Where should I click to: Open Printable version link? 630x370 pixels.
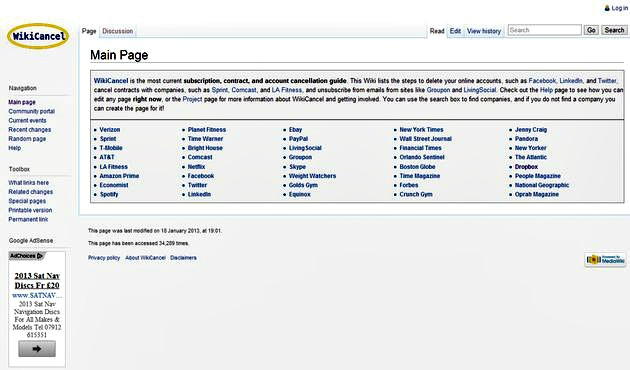pyautogui.click(x=30, y=210)
